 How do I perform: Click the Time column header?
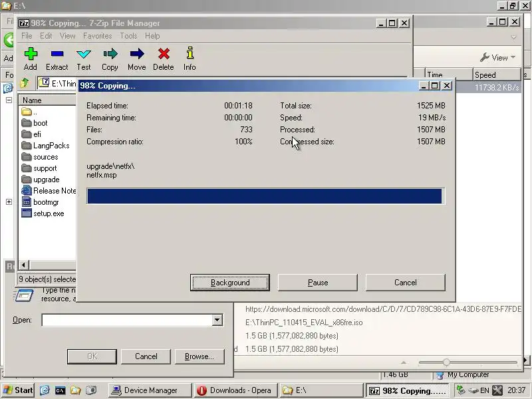448,74
